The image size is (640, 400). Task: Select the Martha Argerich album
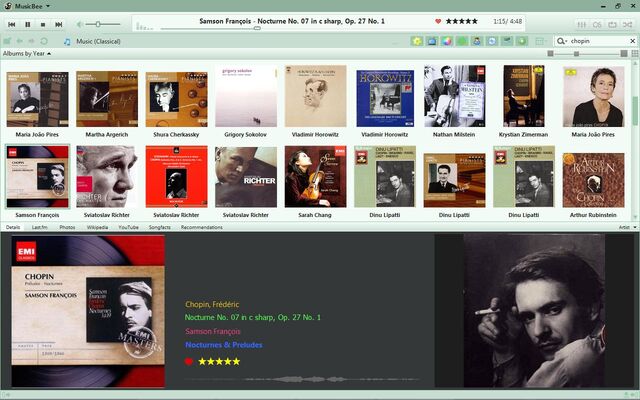click(x=107, y=99)
